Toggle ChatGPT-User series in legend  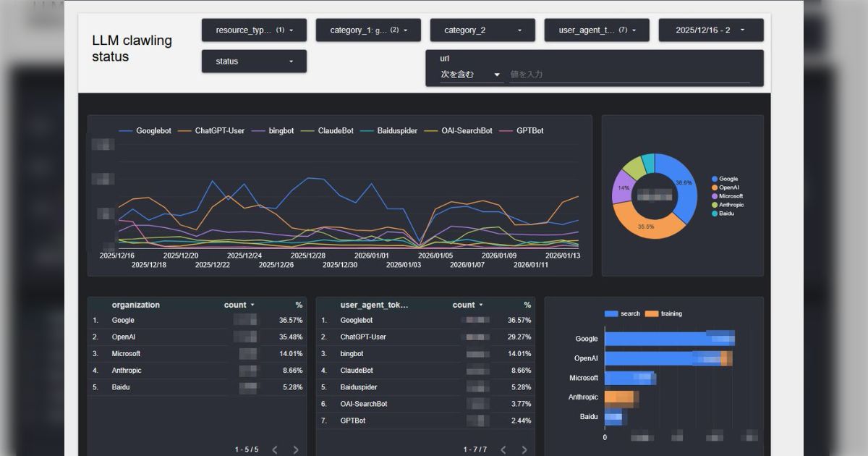[211, 131]
